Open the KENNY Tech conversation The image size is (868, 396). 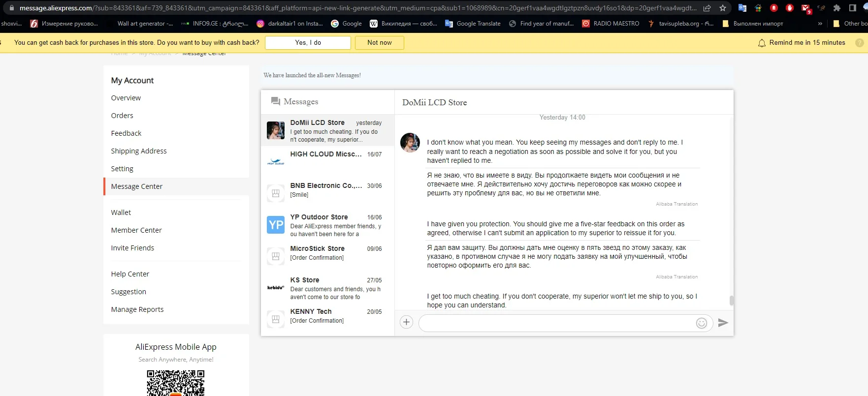[x=328, y=319]
